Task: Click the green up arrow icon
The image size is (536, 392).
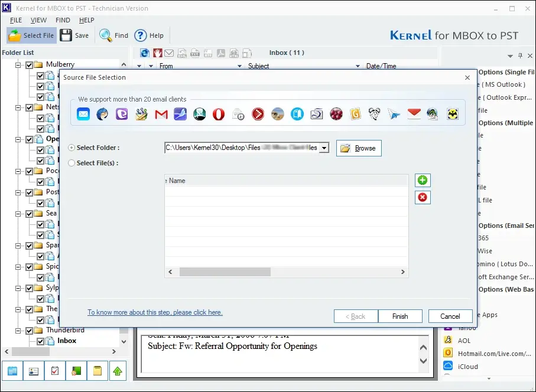Action: (118, 371)
